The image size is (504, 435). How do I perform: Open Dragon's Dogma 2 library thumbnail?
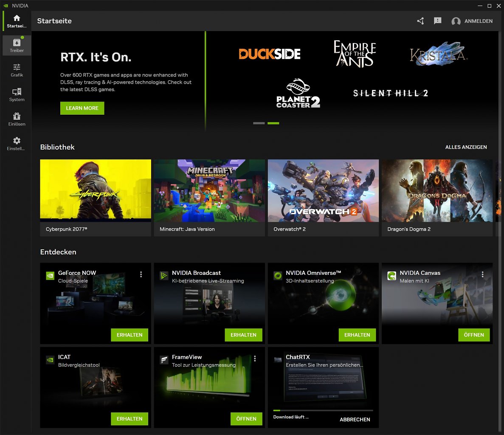click(x=437, y=190)
